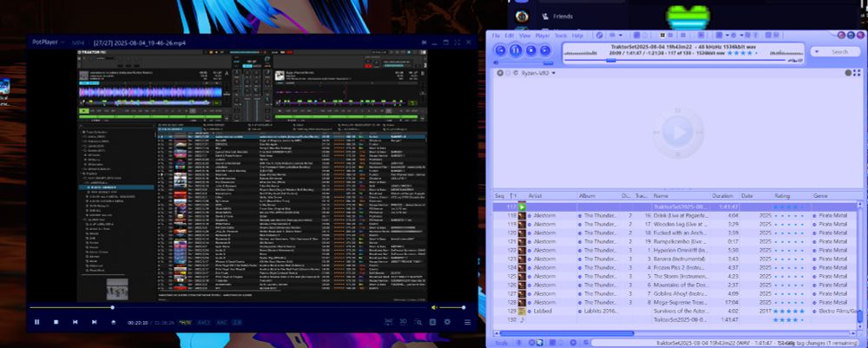Select track 'The Storm (Instrumen...'

[x=681, y=276]
